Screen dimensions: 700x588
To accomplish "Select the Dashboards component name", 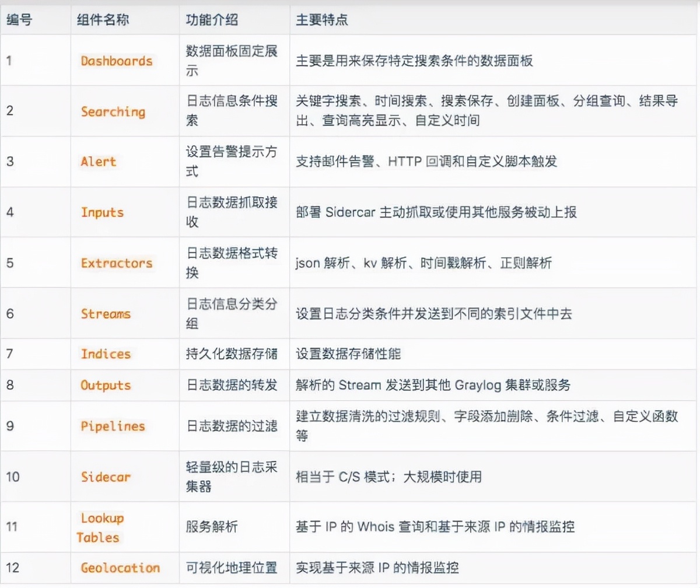I will click(116, 61).
